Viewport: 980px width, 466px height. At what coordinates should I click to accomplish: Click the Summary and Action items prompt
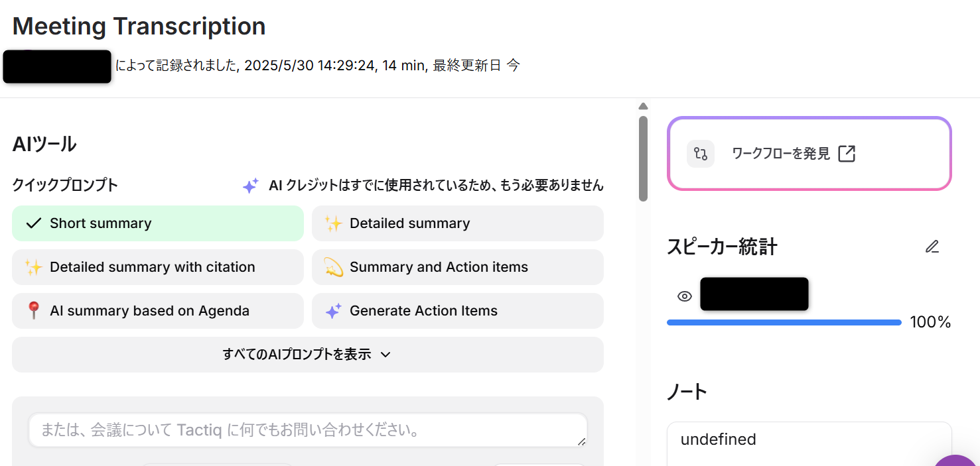coord(457,266)
